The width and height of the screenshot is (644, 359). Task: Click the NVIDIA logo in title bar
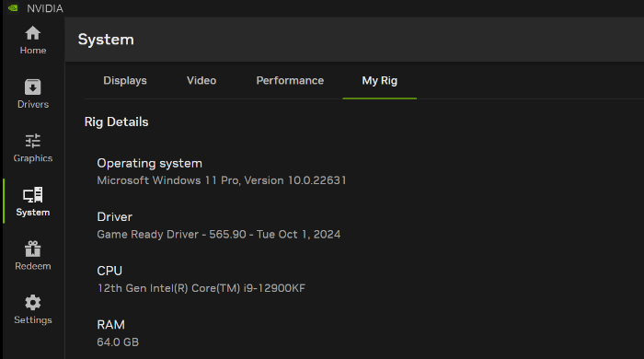point(13,8)
